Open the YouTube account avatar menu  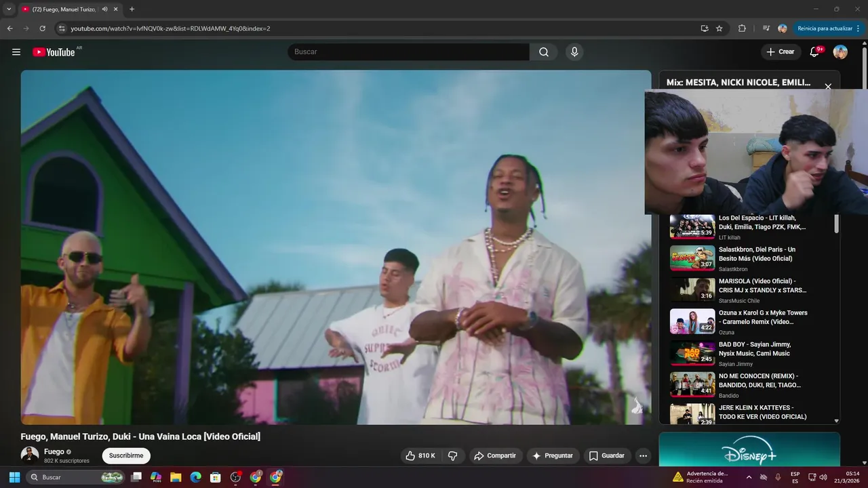[840, 52]
